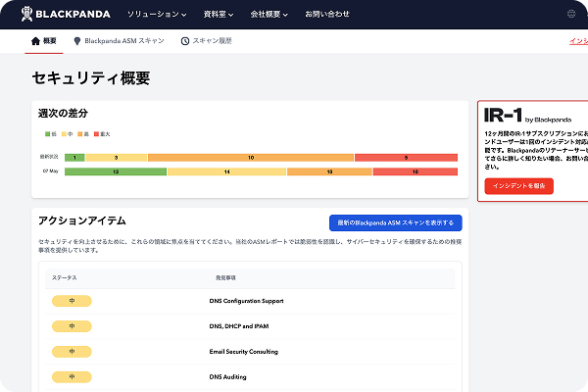588x392 pixels.
Task: Click the 07 May row label
Action: coord(51,171)
